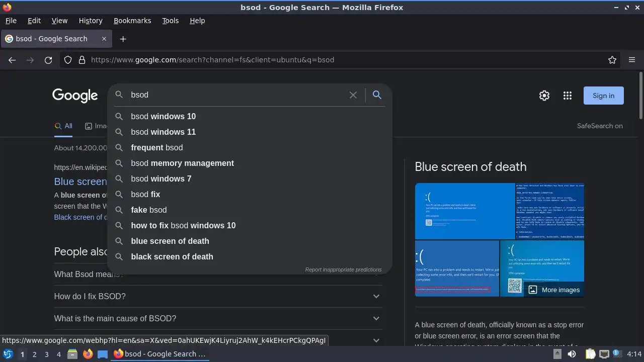Click the Google search input field

236,95
